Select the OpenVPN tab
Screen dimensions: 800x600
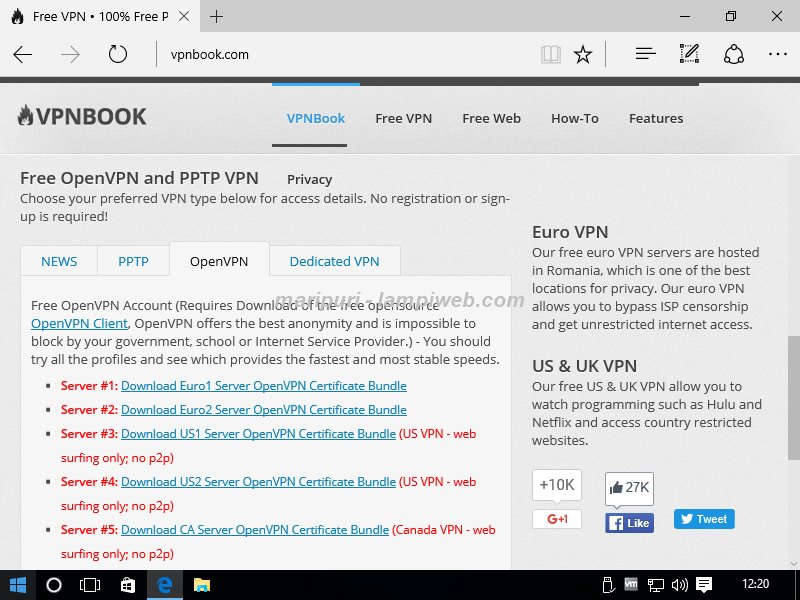[219, 261]
